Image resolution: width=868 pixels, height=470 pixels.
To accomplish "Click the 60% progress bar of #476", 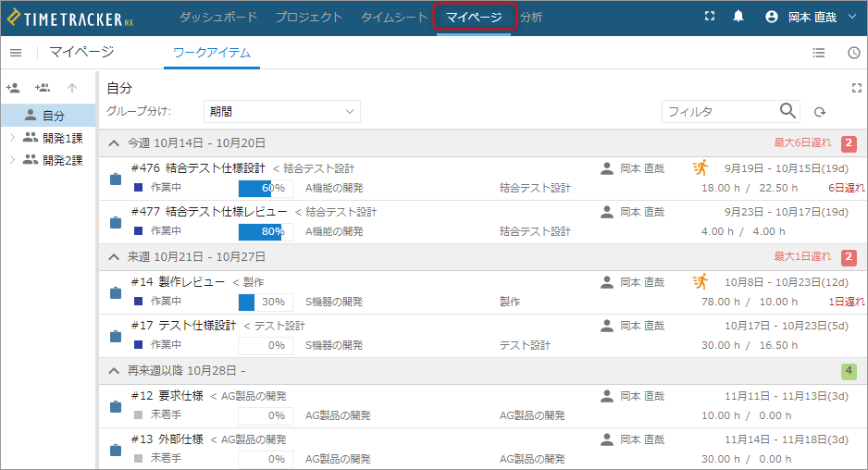I will coord(266,188).
